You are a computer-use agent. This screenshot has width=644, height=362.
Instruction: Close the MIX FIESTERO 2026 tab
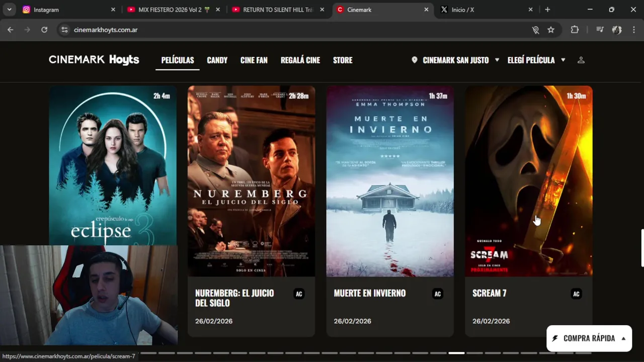click(217, 10)
